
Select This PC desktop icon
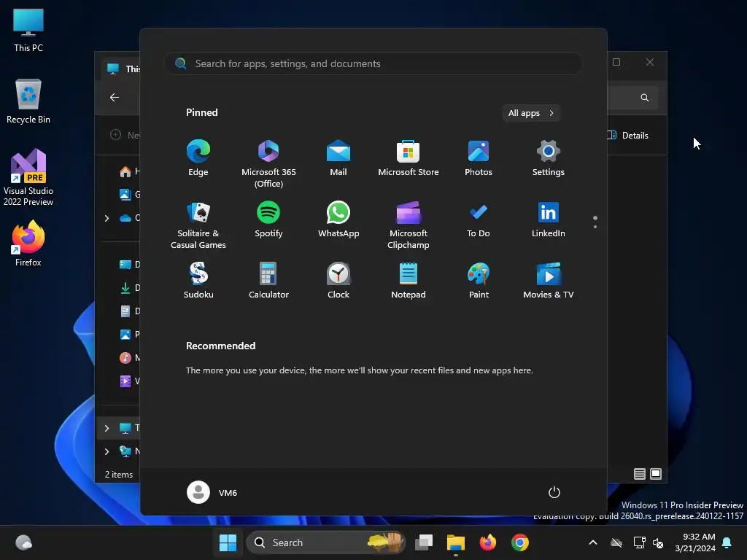[x=28, y=30]
